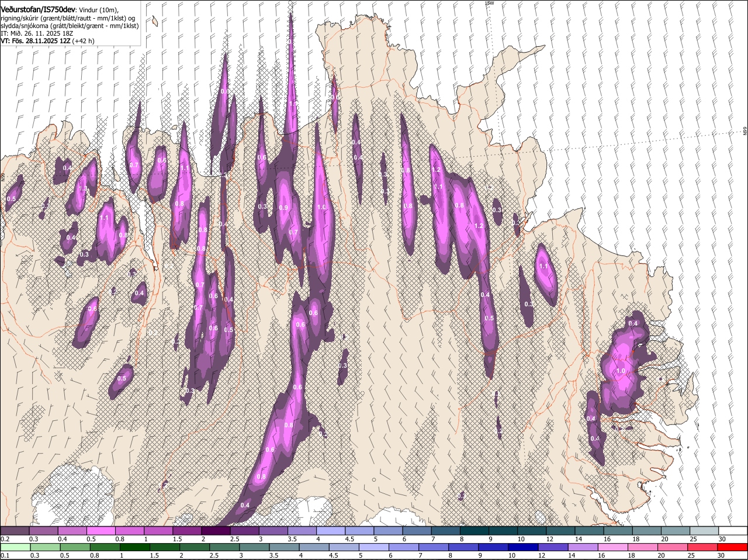748x560 pixels.
Task: Click the slydda/snjókoma description line in header
Action: coord(70,26)
